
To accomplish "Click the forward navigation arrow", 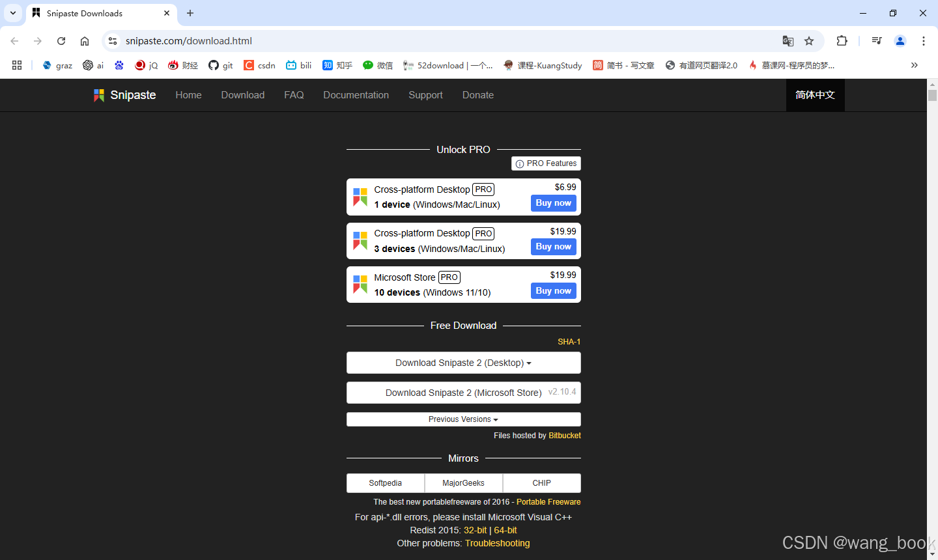I will pos(38,41).
